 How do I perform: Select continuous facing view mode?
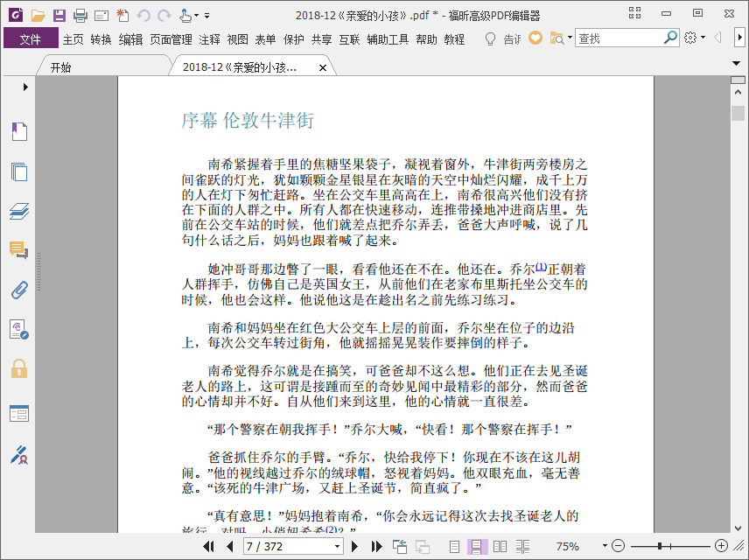click(x=522, y=546)
